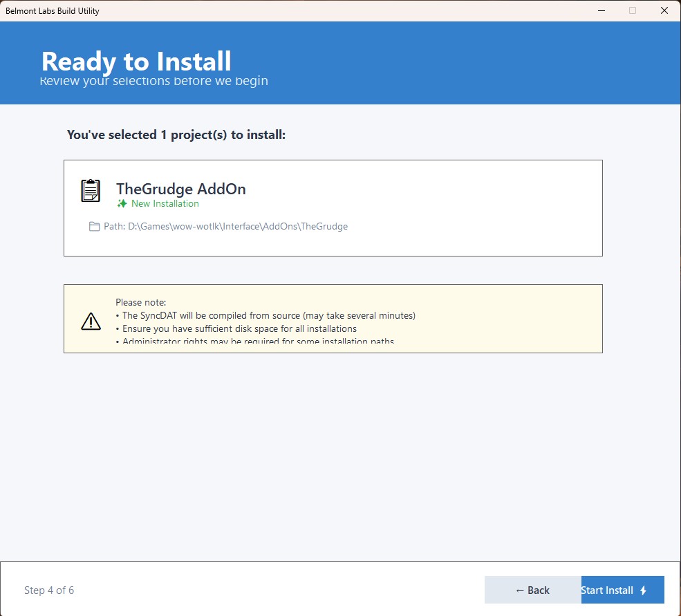This screenshot has height=616, width=681.
Task: Click the Belmont Labs Build Utility title text
Action: tap(53, 11)
